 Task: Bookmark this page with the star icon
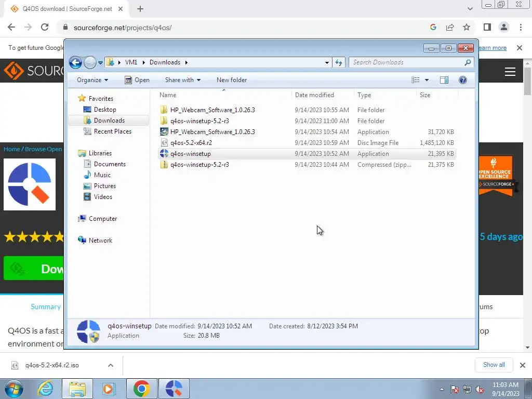tap(467, 28)
